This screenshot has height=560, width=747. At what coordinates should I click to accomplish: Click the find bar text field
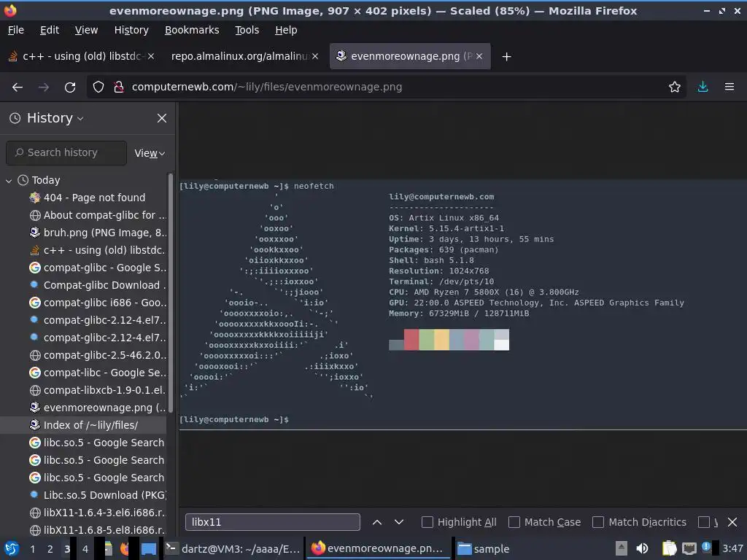click(x=273, y=522)
